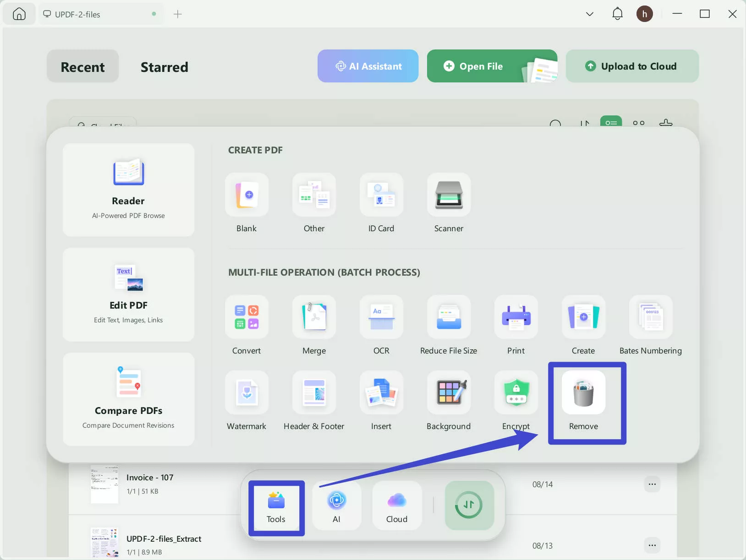The width and height of the screenshot is (746, 560).
Task: Add a new tab with plus
Action: coord(178,14)
